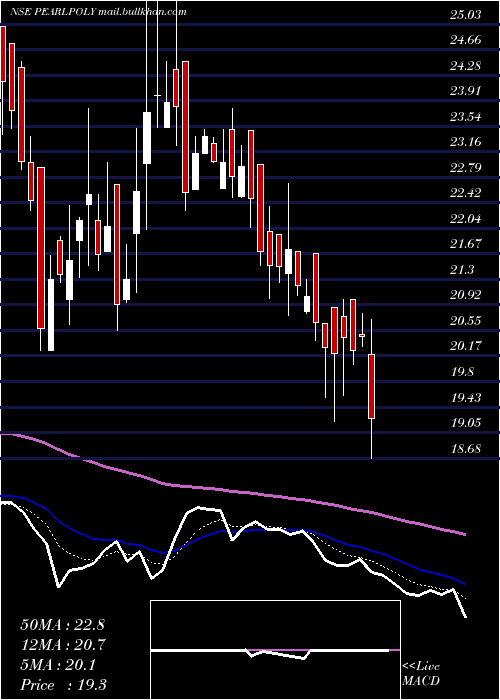Click the last red candlestick near 19.43
This screenshot has height=700, width=500.
371,387
